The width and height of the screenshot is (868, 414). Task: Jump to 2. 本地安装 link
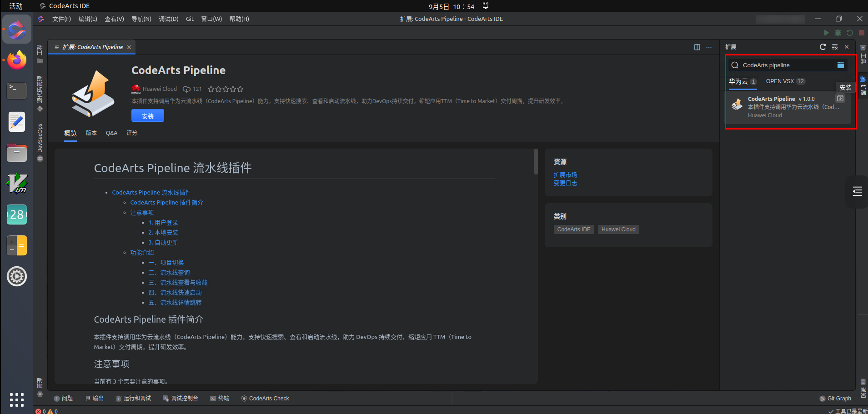163,233
